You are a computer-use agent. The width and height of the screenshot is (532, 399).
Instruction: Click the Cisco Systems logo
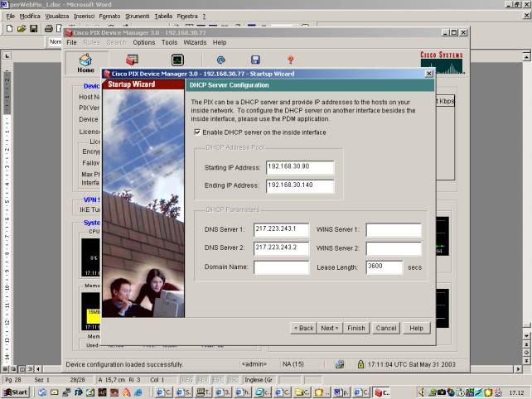442,63
